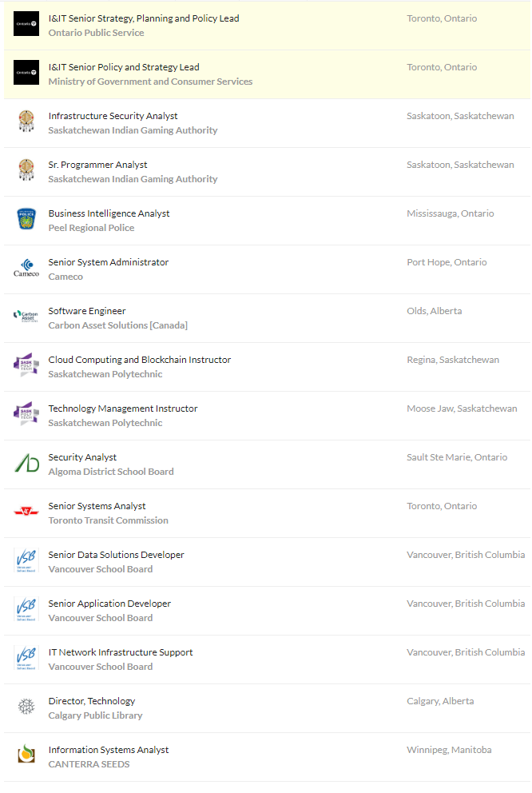Open the Information Systems Analyst posting
The height and width of the screenshot is (793, 532).
109,750
